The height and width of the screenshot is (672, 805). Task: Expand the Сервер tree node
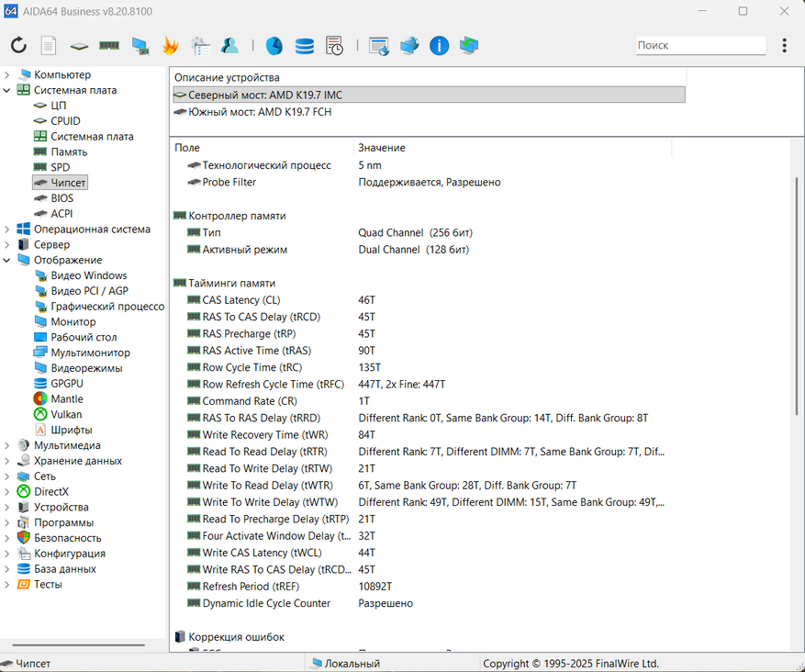[6, 244]
